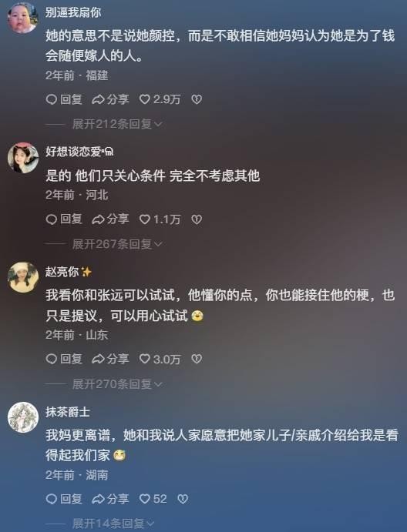Viewport: 407px width, 532px height.
Task: Tap 别逼我扇你 baby avatar
Action: point(23,18)
